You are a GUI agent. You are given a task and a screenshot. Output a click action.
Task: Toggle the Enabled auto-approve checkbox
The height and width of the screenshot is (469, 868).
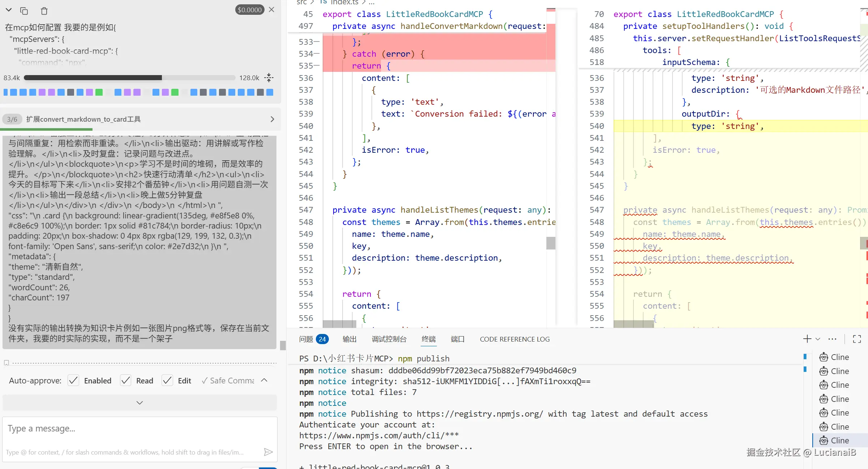(73, 381)
